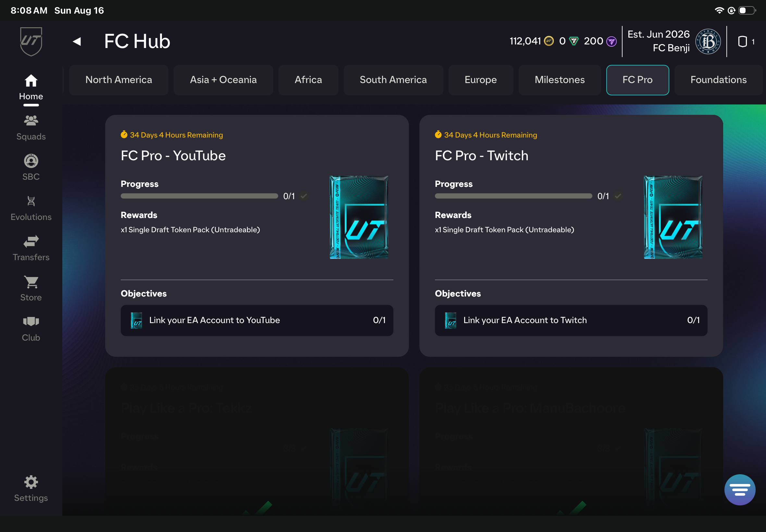Open the Transfers section
Screen dimensions: 766x532
pyautogui.click(x=31, y=248)
